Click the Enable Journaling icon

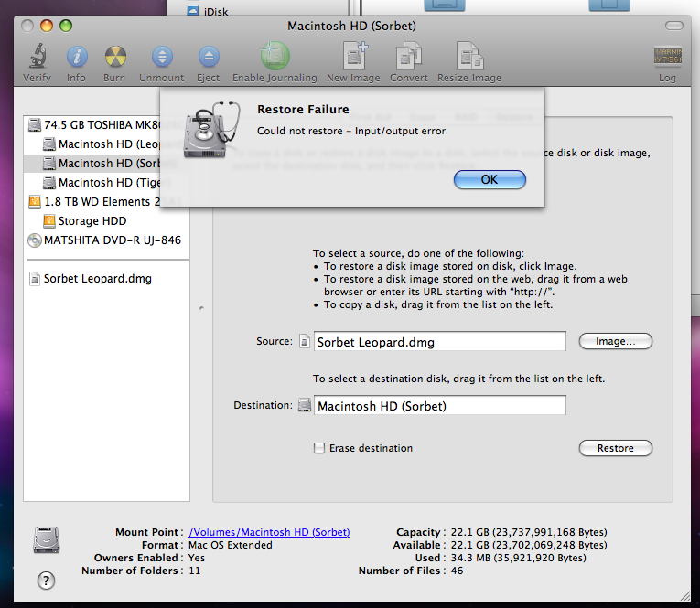275,56
